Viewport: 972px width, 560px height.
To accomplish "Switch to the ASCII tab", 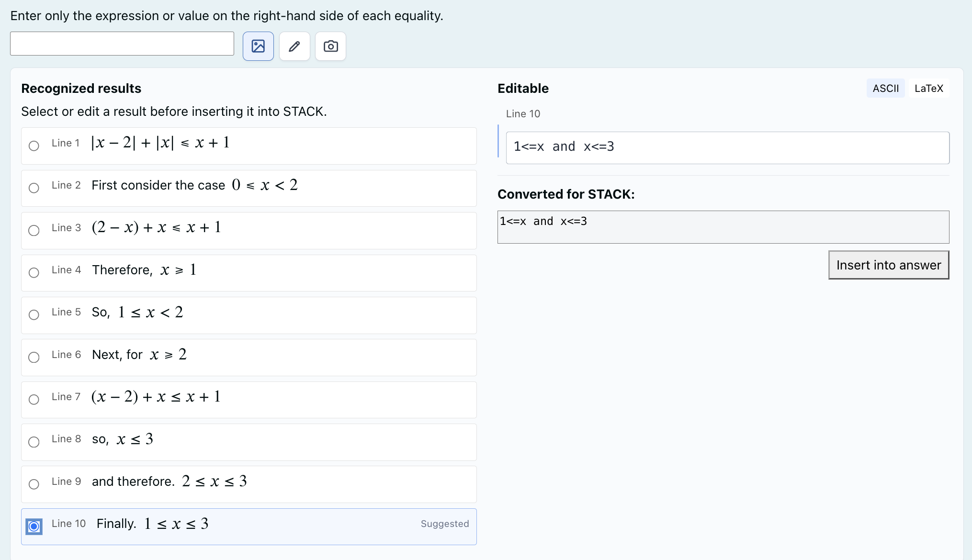I will click(x=886, y=88).
